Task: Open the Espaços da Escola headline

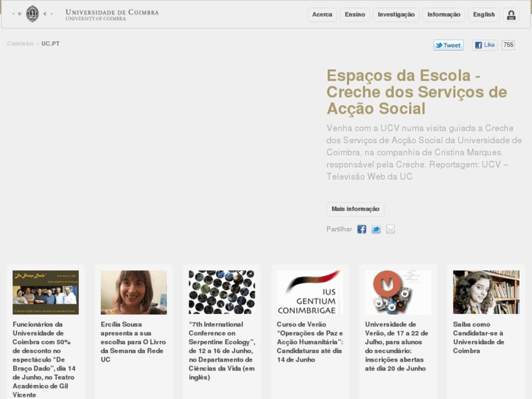Action: pos(416,92)
